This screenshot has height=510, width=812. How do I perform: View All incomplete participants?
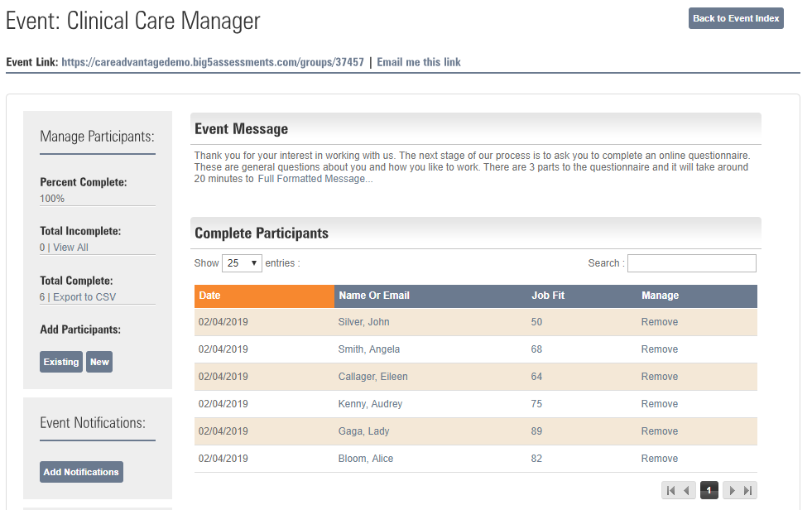(x=70, y=248)
